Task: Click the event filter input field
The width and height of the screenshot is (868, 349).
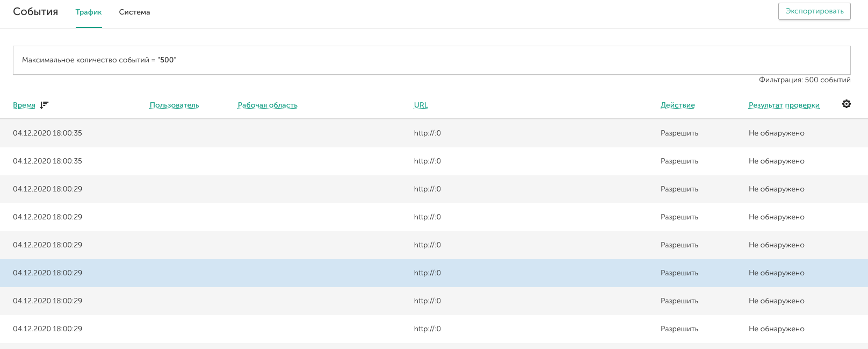Action: (x=431, y=60)
